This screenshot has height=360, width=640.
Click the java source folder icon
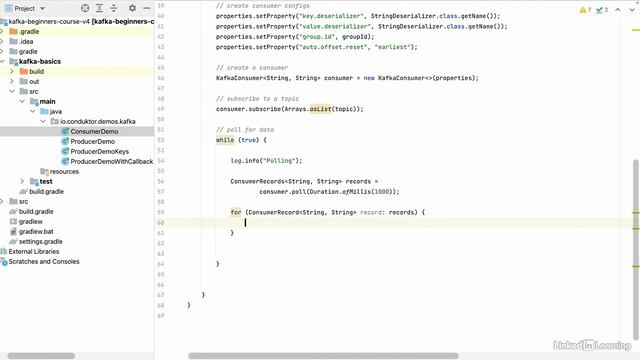[44, 111]
